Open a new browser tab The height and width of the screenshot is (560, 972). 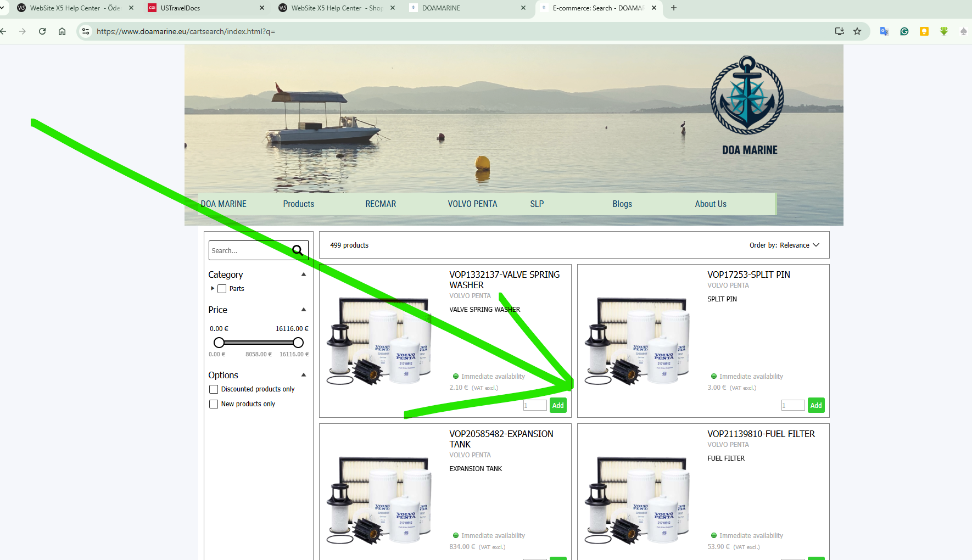(x=674, y=8)
